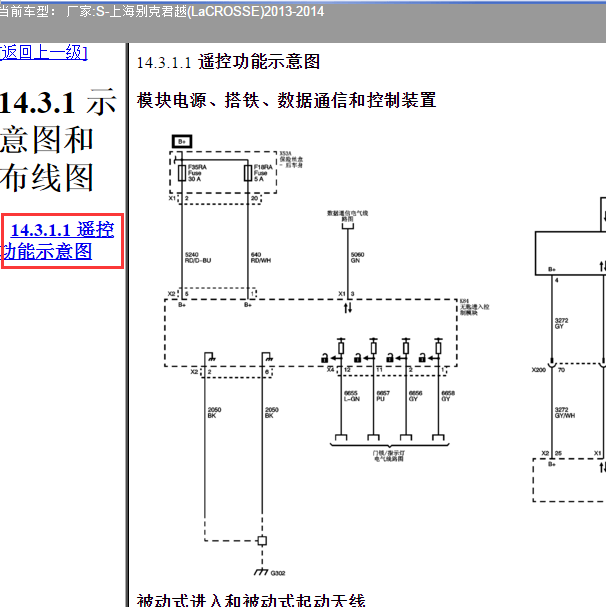The width and height of the screenshot is (606, 607).
Task: Click the 被动式进入和被动式起动天线 heading
Action: pyautogui.click(x=251, y=600)
